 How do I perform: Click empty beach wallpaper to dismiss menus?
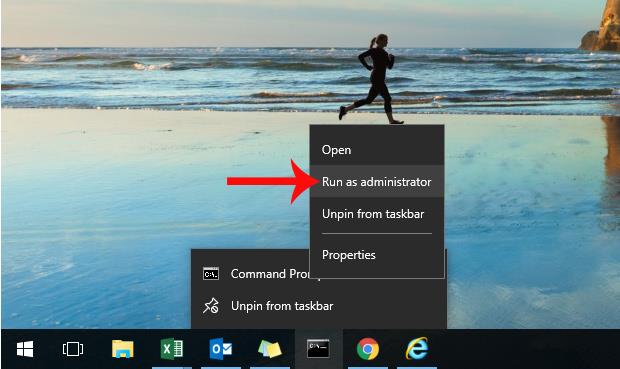[x=99, y=218]
